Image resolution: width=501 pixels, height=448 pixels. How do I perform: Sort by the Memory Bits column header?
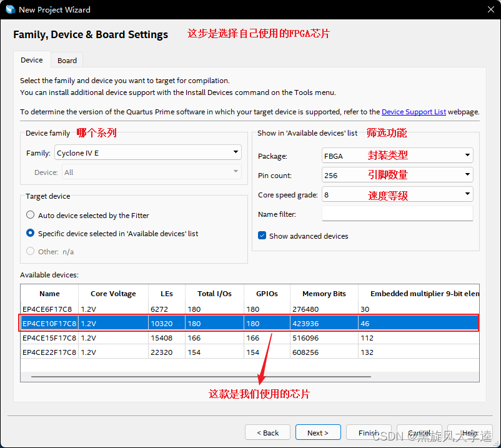324,293
